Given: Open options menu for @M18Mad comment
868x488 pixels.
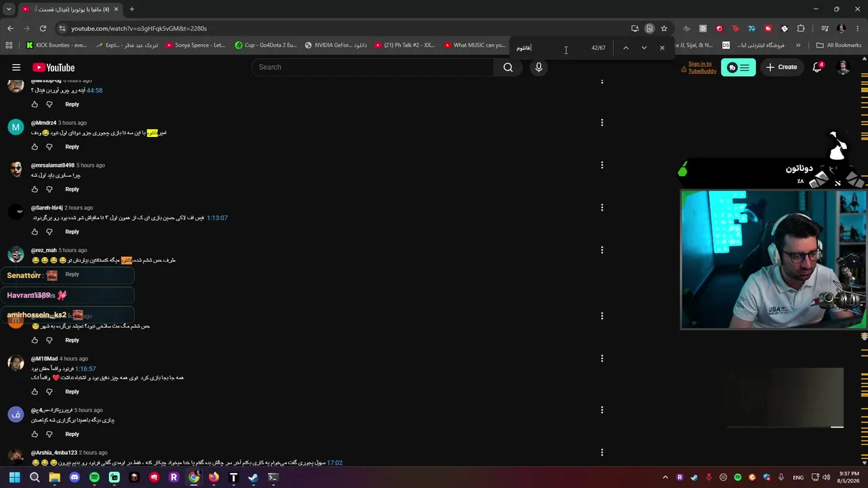Looking at the screenshot, I should point(601,359).
